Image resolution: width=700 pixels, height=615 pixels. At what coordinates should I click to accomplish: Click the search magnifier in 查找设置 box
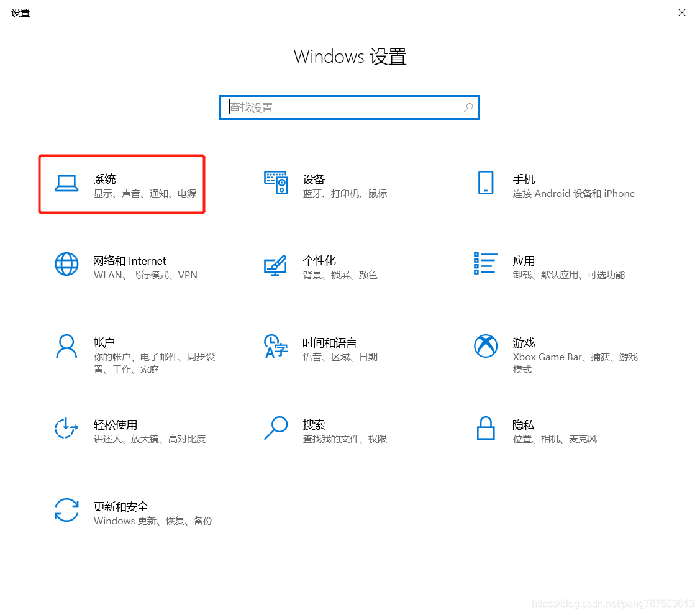(x=468, y=107)
